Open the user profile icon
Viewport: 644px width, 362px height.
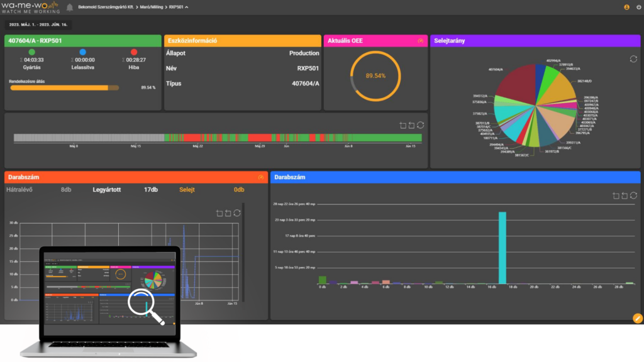627,7
